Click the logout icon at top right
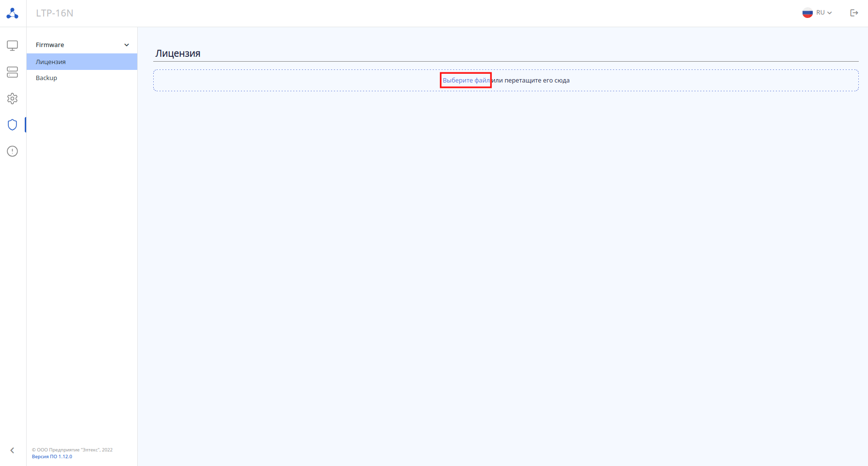This screenshot has height=466, width=868. pos(854,13)
